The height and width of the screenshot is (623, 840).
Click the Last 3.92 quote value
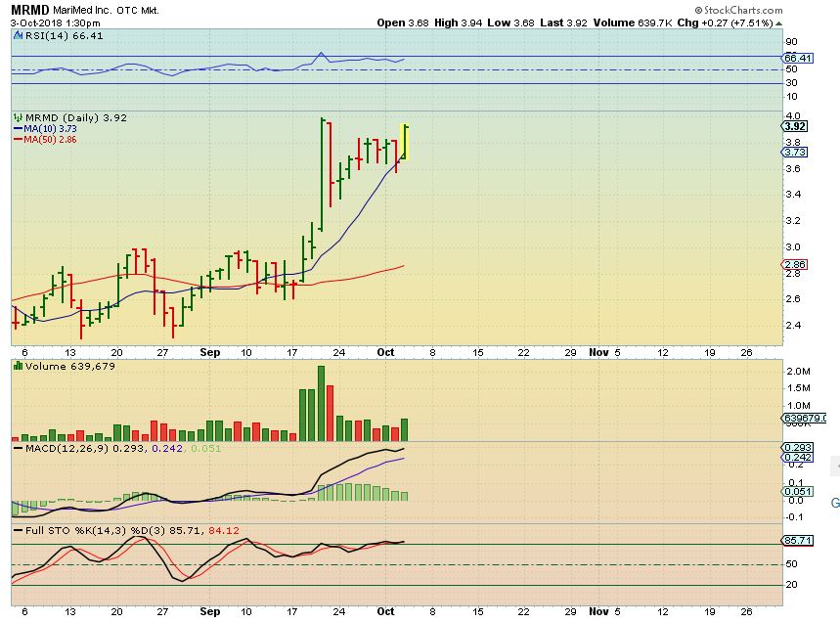[x=563, y=23]
